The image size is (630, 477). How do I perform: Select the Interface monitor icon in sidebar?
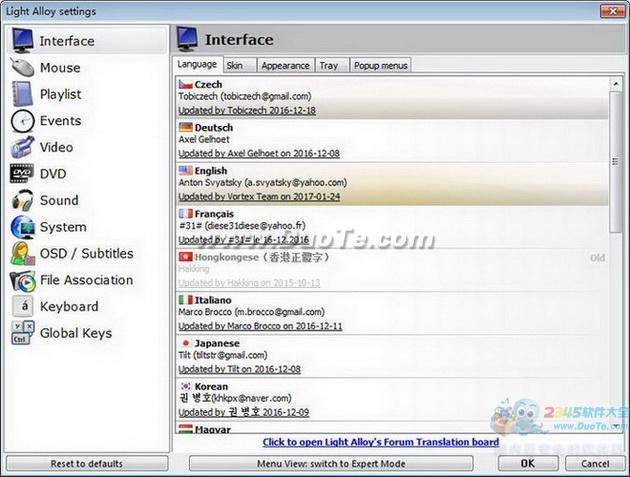click(22, 41)
